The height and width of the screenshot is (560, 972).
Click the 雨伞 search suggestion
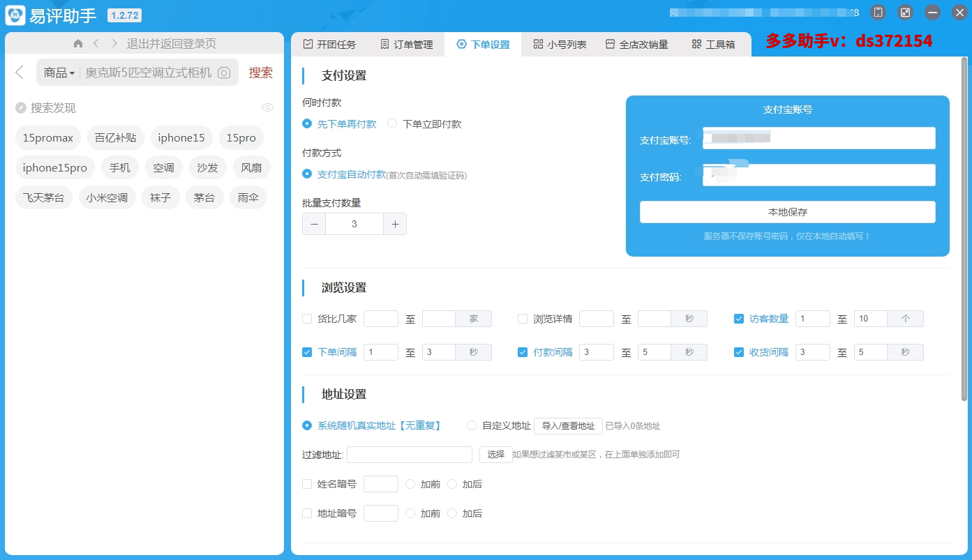click(248, 197)
